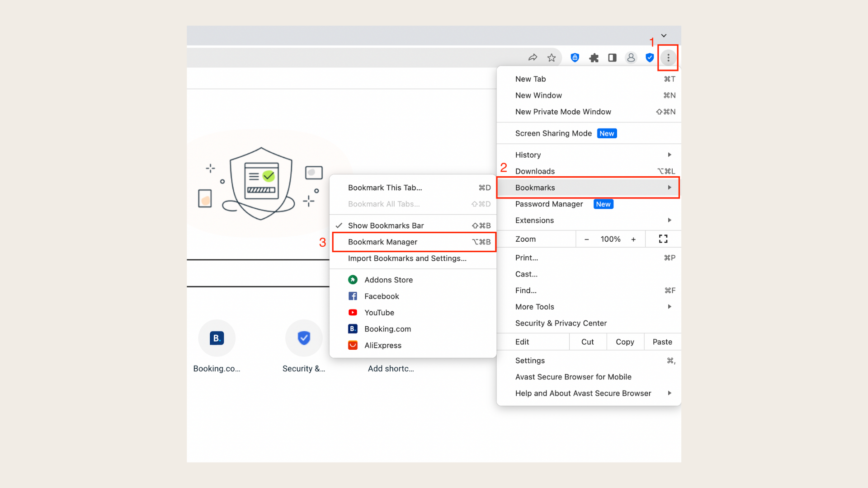
Task: Expand the Bookmarks submenu
Action: pyautogui.click(x=589, y=187)
